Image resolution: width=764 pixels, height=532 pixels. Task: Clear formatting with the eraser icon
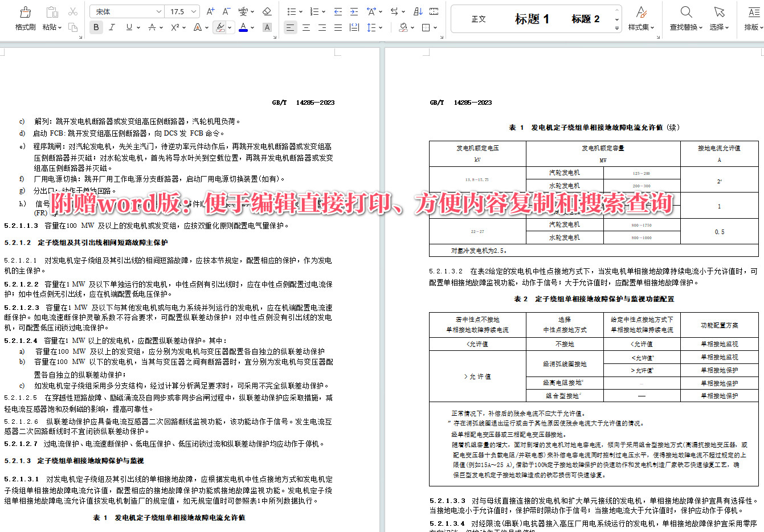[266, 11]
